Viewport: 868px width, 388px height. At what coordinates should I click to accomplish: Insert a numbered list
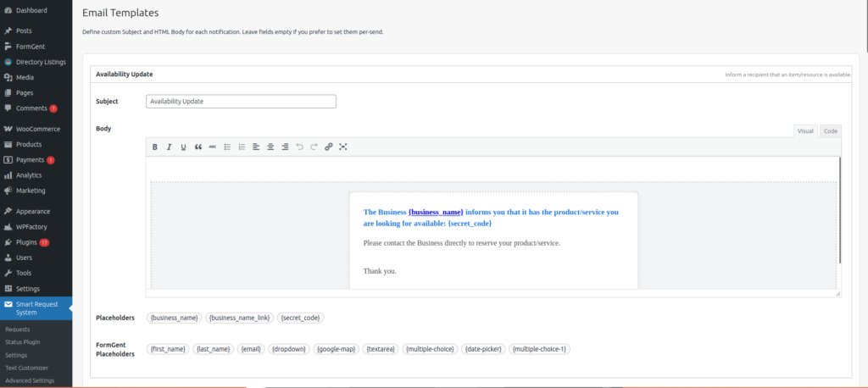coord(242,147)
